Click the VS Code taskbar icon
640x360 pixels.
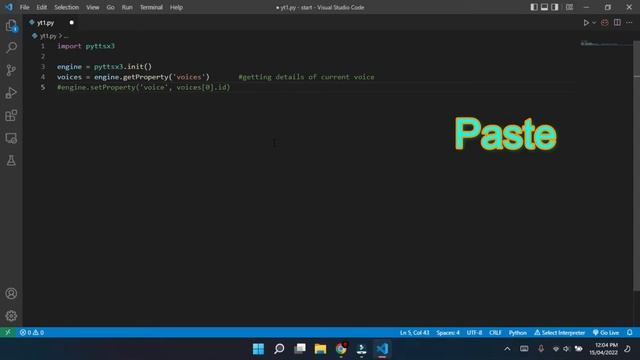[382, 349]
